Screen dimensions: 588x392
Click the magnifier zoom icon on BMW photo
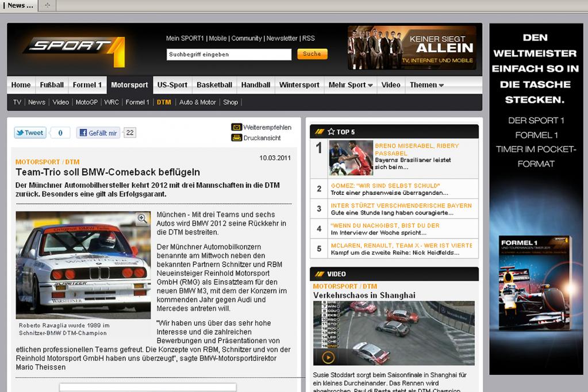142,218
